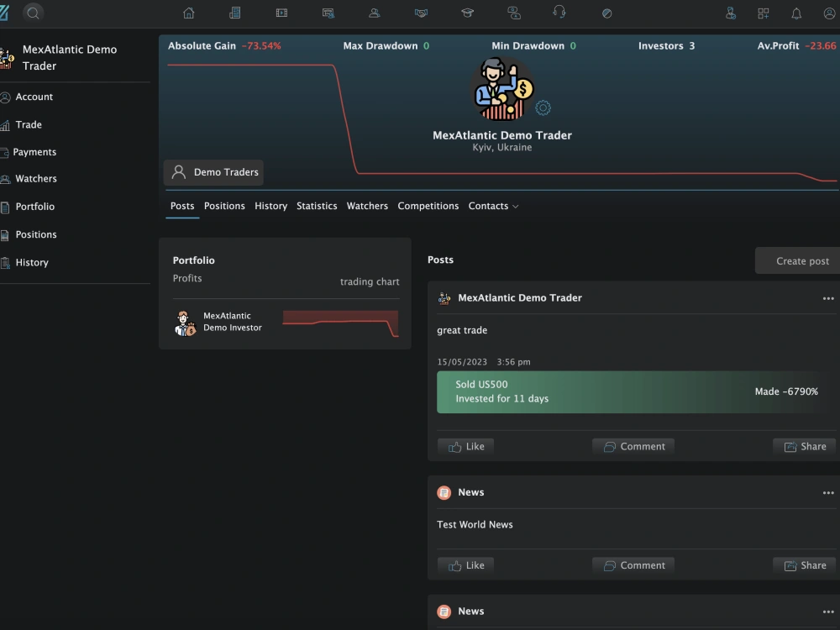Switch to the Positions tab
The height and width of the screenshot is (630, 840).
224,207
